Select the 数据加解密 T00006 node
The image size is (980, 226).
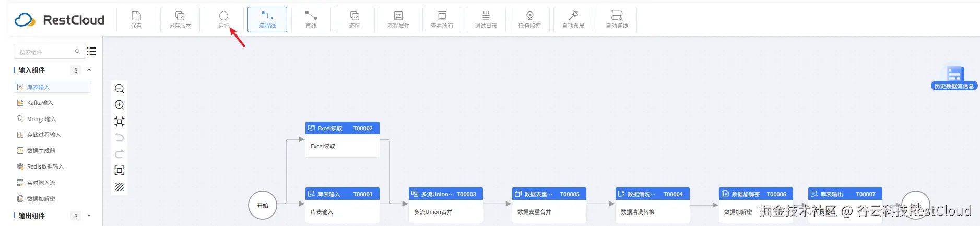(756, 205)
